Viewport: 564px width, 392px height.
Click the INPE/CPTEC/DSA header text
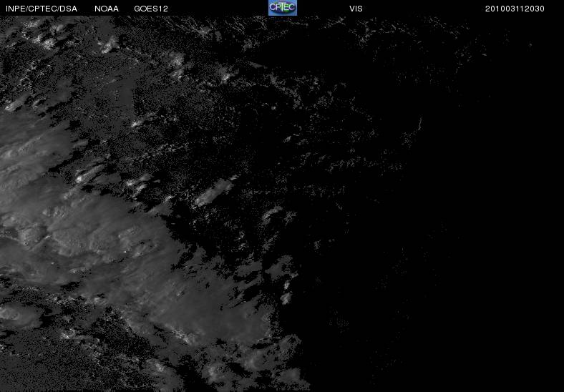click(42, 9)
